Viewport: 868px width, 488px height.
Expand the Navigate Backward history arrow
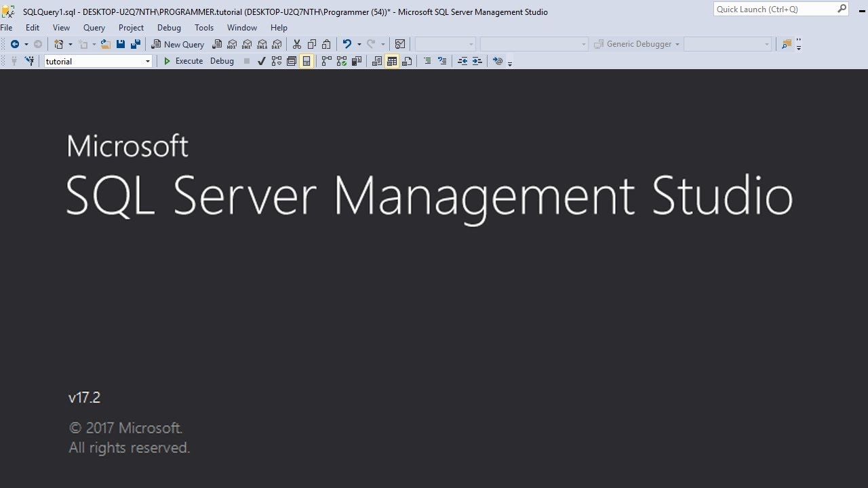pos(26,45)
